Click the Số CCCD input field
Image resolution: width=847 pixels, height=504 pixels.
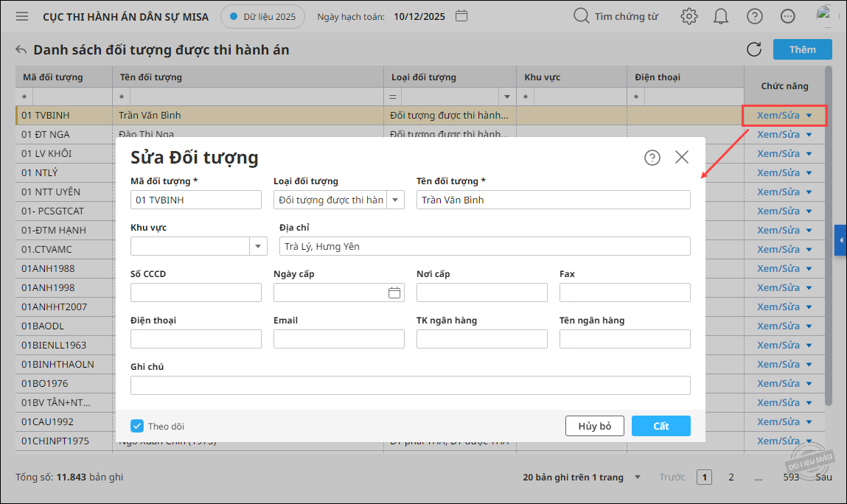[x=196, y=293]
